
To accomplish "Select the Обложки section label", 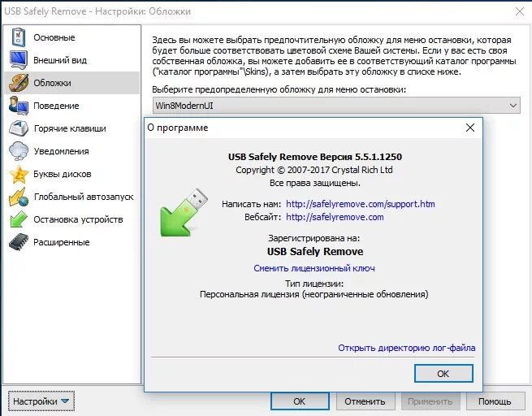I will pos(52,83).
